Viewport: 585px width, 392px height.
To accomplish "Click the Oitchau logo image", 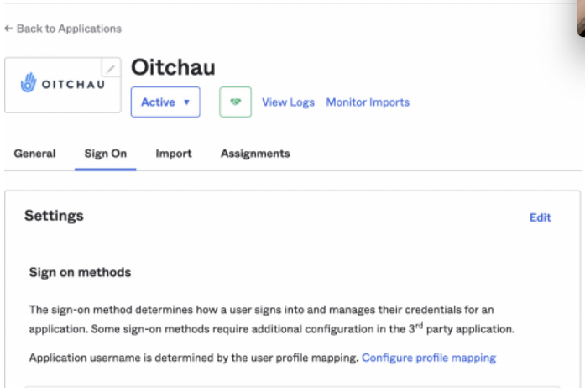I will coord(63,84).
